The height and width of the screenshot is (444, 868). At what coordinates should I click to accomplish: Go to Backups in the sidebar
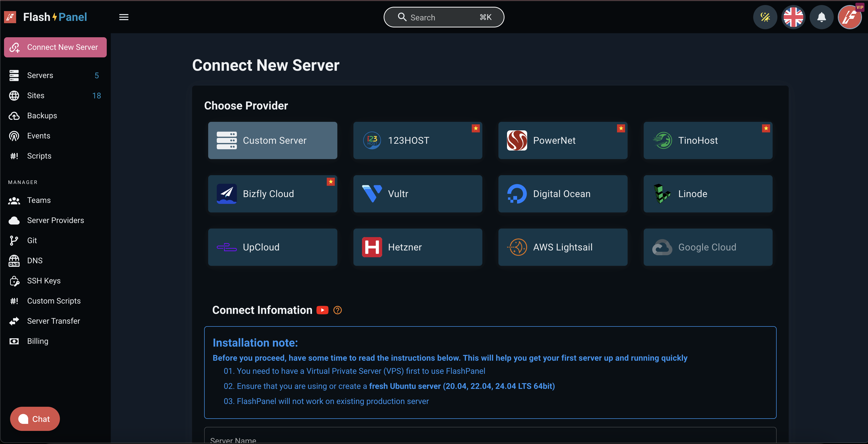click(42, 116)
